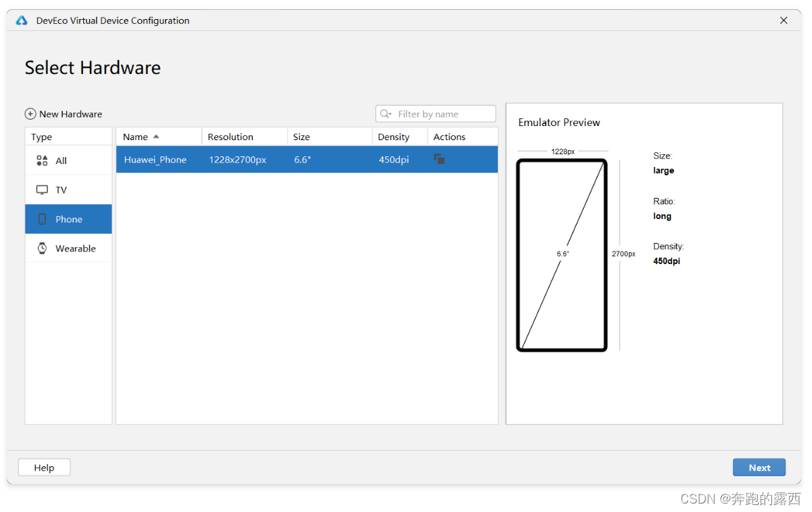This screenshot has width=812, height=512.
Task: Click the 450dpi value in preview
Action: coord(666,261)
